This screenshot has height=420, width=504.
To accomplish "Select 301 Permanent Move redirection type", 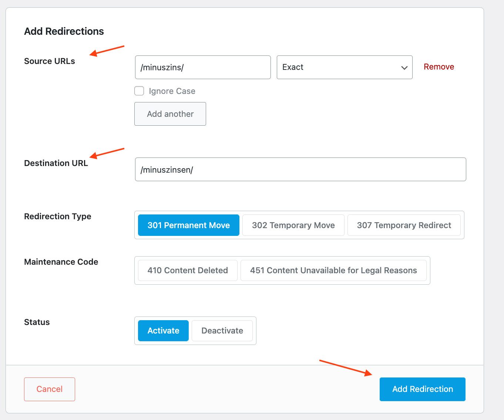I will click(x=189, y=225).
